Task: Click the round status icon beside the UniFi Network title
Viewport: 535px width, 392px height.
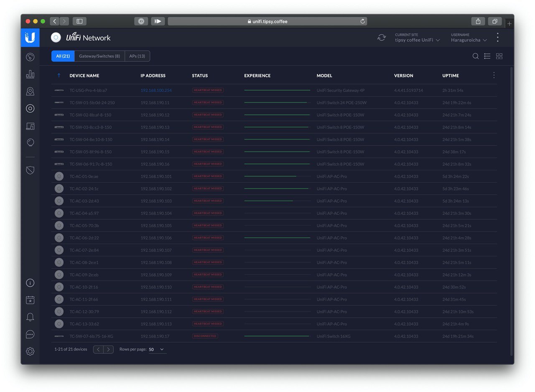Action: 56,38
